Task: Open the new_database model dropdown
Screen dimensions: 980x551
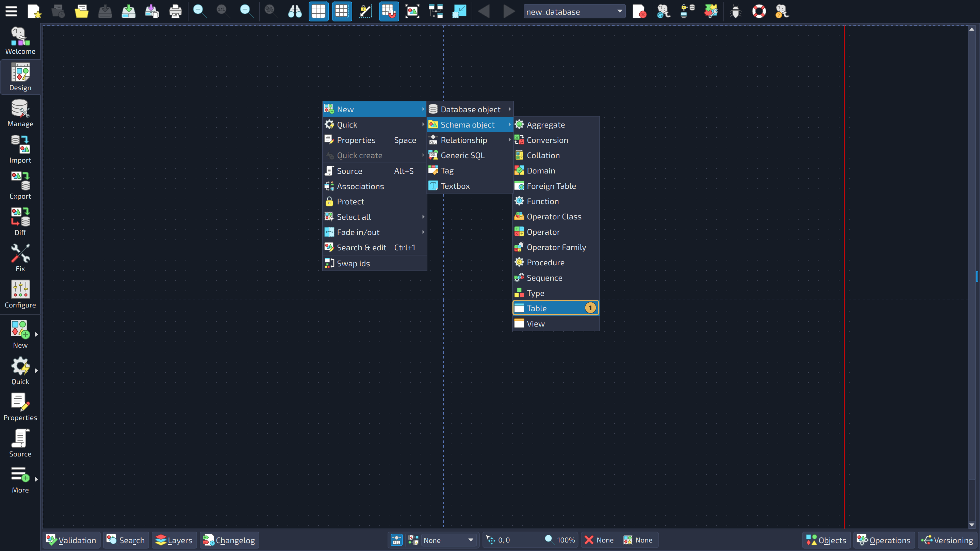Action: point(574,12)
